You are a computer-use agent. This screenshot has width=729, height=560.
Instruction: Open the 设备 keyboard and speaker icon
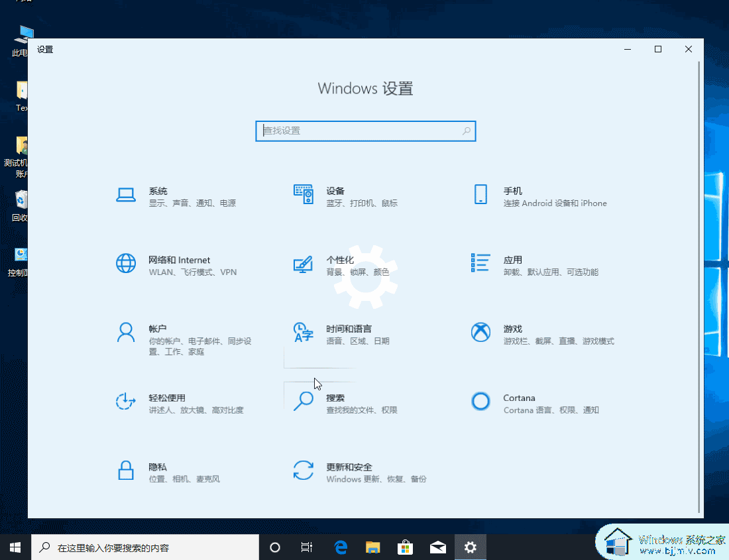(x=303, y=194)
